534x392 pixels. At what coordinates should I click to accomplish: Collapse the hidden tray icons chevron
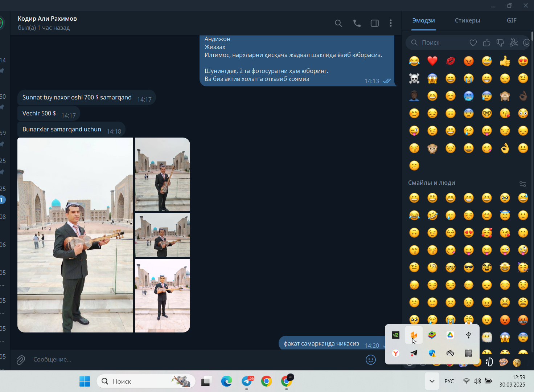[432, 381]
